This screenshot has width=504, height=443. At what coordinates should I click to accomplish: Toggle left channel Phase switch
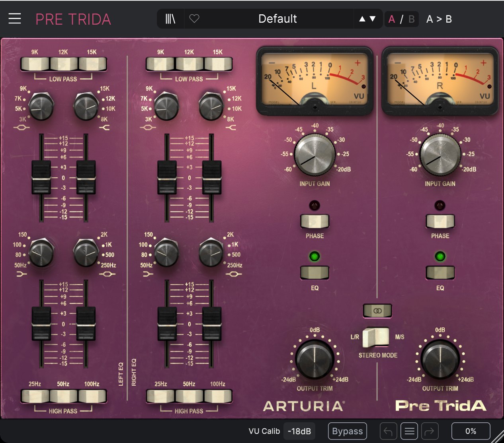click(315, 221)
